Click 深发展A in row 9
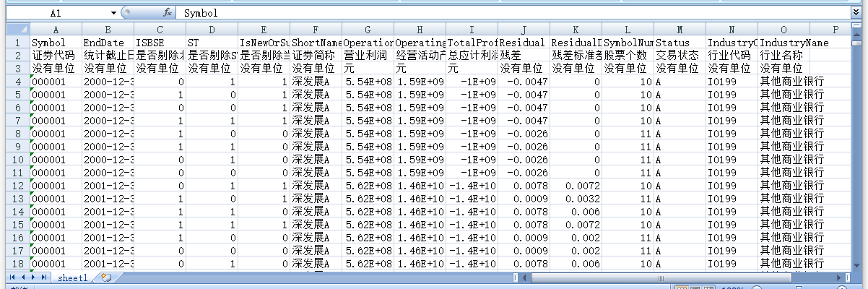Viewport: 868px width, 289px height. (316, 146)
